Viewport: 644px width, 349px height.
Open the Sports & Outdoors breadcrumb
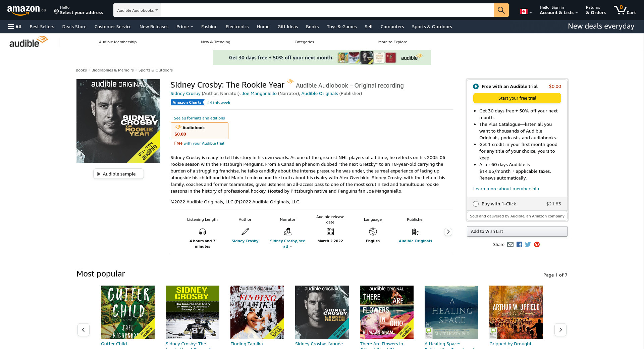pos(156,70)
